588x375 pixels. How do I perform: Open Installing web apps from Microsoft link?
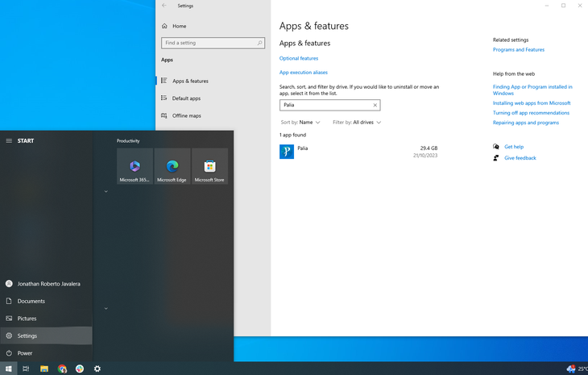pos(532,103)
